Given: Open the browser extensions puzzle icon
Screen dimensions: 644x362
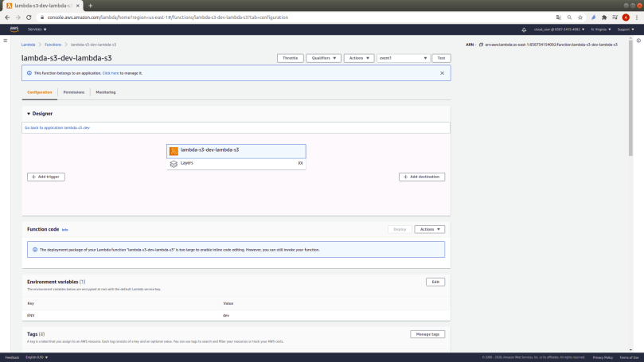Looking at the screenshot, I should [x=603, y=17].
